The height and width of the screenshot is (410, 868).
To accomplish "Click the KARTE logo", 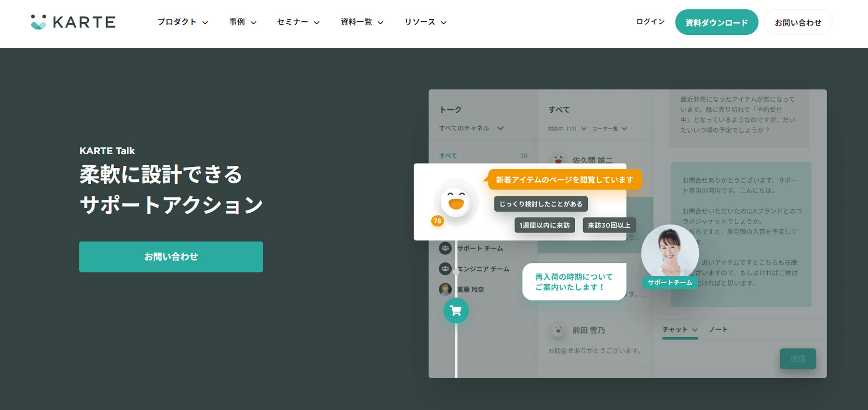I will [x=73, y=22].
